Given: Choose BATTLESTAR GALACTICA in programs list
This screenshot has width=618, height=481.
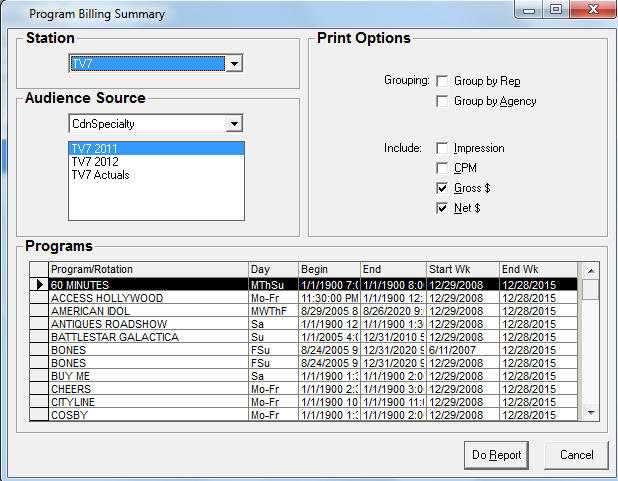Looking at the screenshot, I should 148,337.
